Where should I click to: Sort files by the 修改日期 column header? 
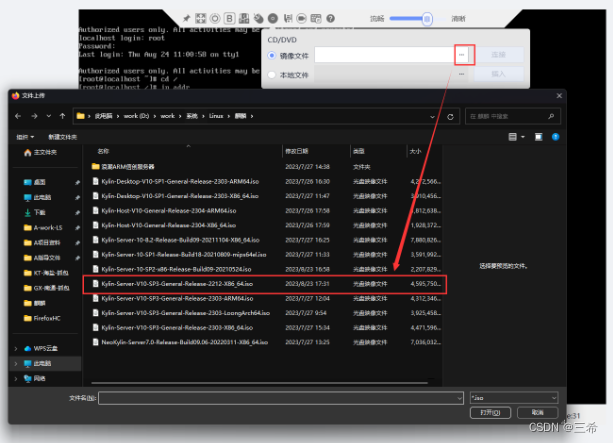click(298, 151)
